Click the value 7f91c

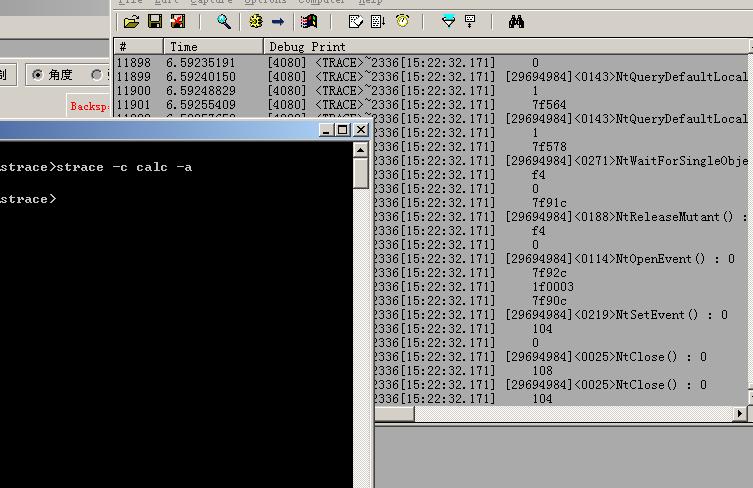(x=549, y=203)
